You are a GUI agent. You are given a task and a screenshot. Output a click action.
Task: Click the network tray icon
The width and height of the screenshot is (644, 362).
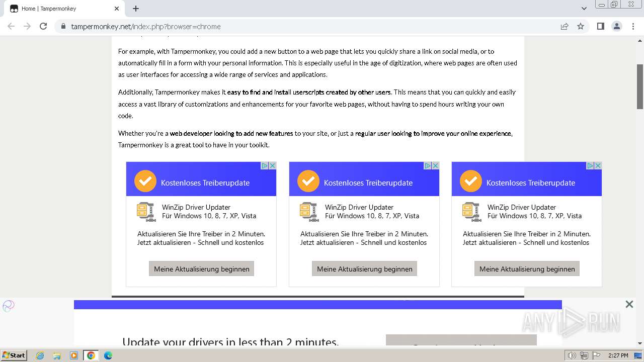pyautogui.click(x=585, y=355)
